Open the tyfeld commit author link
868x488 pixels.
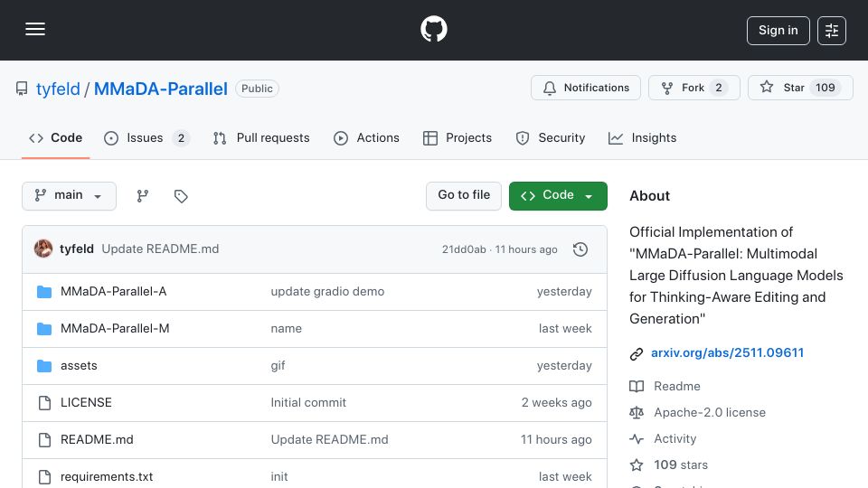point(76,249)
